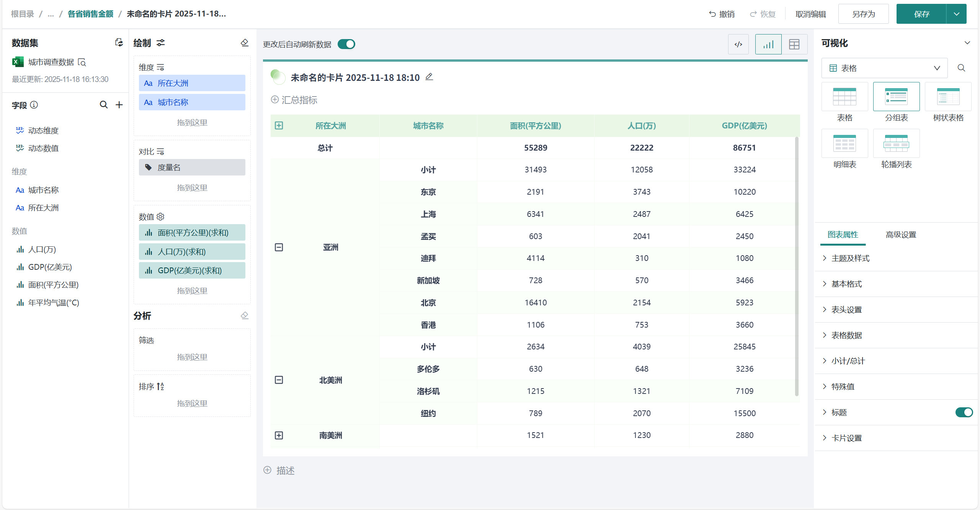This screenshot has height=510, width=980.
Task: Toggle 更改后自动刷新数据 switch
Action: (x=346, y=44)
